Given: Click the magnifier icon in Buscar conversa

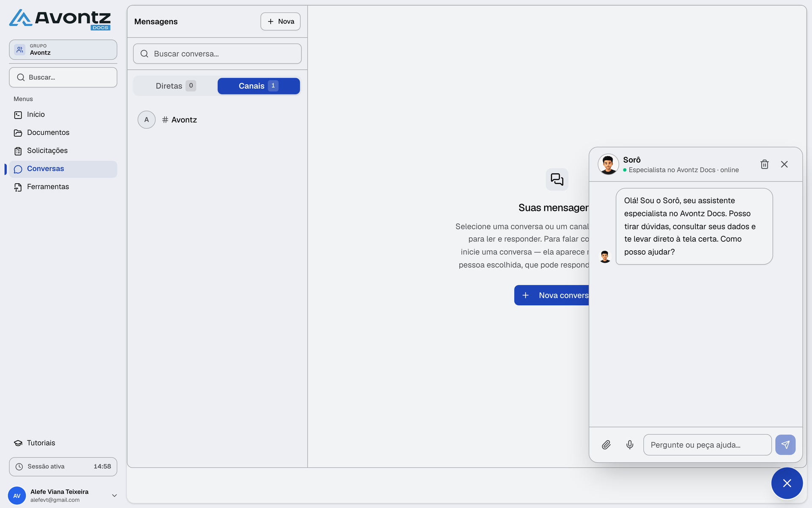Looking at the screenshot, I should point(144,54).
